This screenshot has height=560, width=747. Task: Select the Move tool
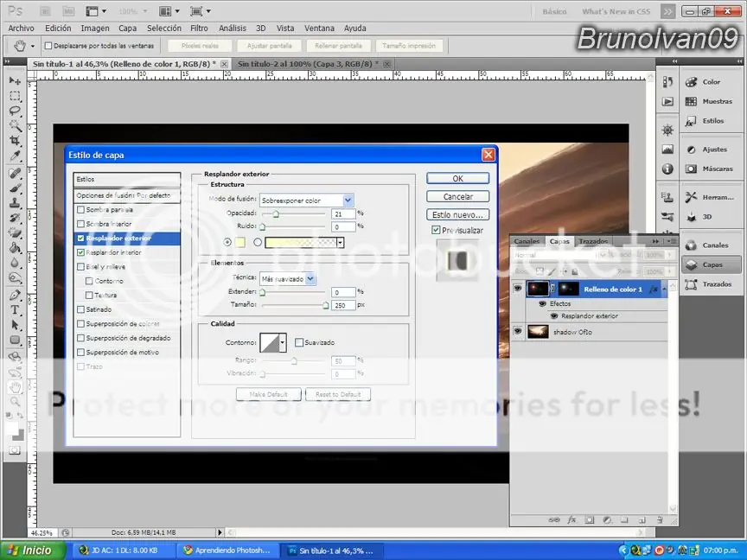click(15, 80)
